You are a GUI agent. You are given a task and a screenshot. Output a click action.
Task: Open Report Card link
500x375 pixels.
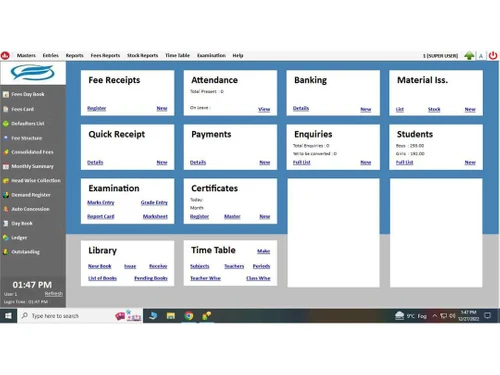101,216
